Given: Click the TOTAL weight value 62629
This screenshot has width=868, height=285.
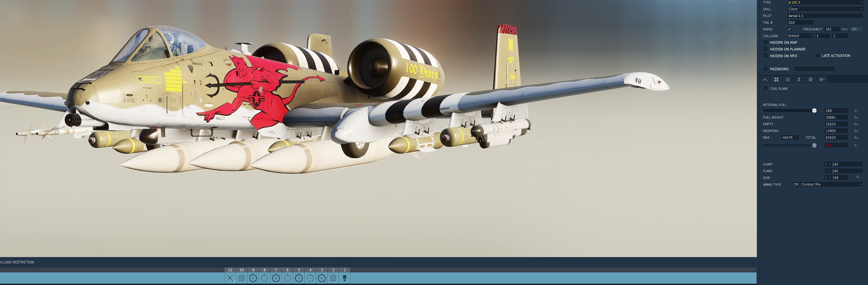Looking at the screenshot, I should (836, 137).
